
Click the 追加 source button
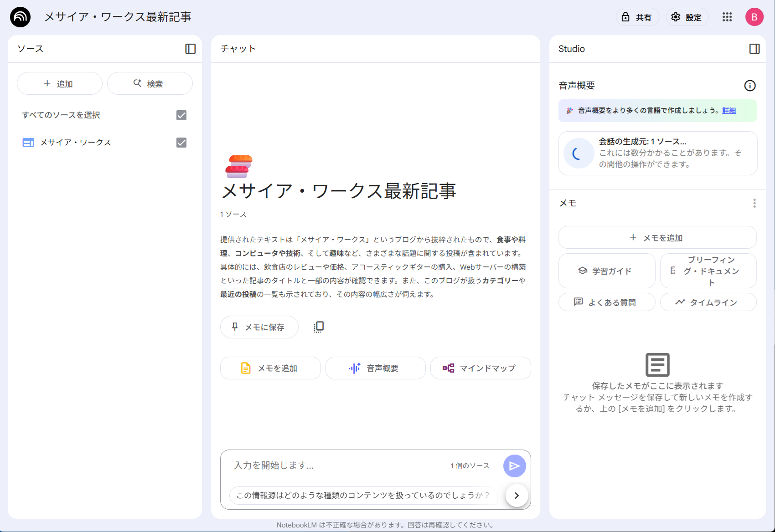click(60, 84)
